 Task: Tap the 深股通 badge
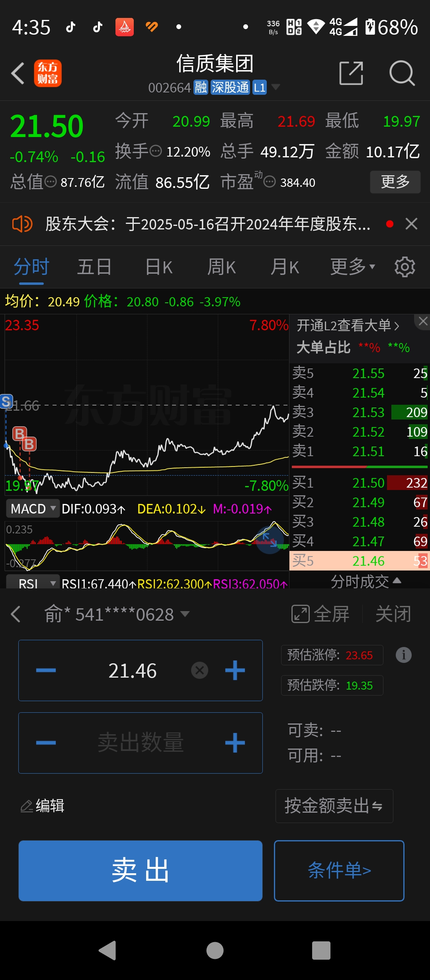[x=230, y=87]
